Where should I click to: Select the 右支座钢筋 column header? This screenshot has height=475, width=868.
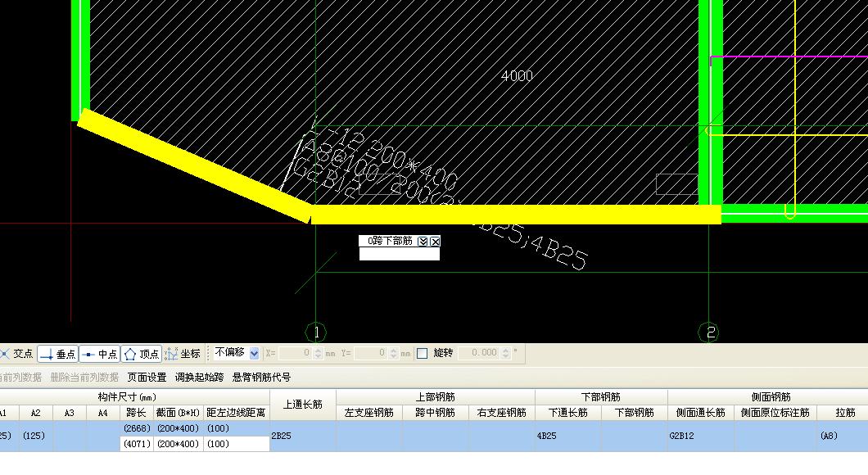pos(501,413)
